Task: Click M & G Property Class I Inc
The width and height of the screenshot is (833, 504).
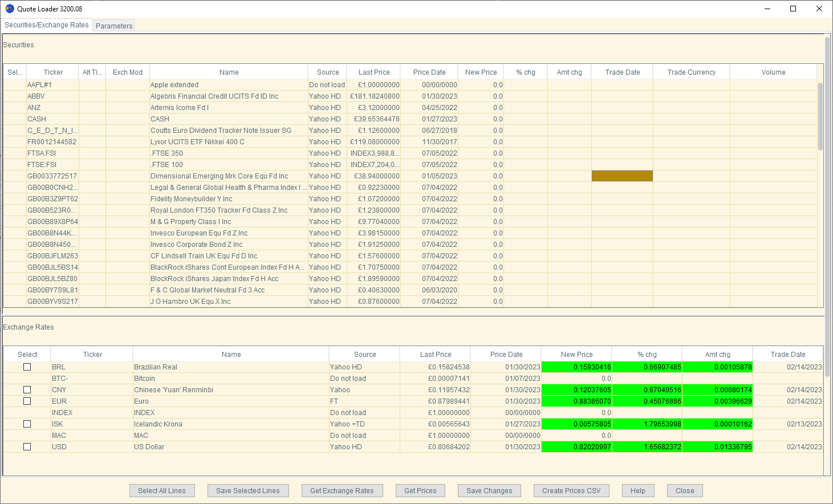Action: point(229,222)
